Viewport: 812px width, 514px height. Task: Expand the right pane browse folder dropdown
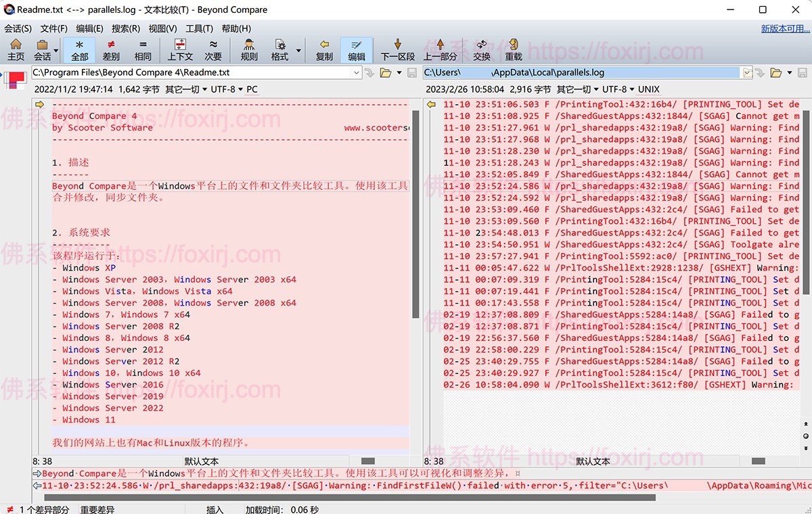click(790, 72)
